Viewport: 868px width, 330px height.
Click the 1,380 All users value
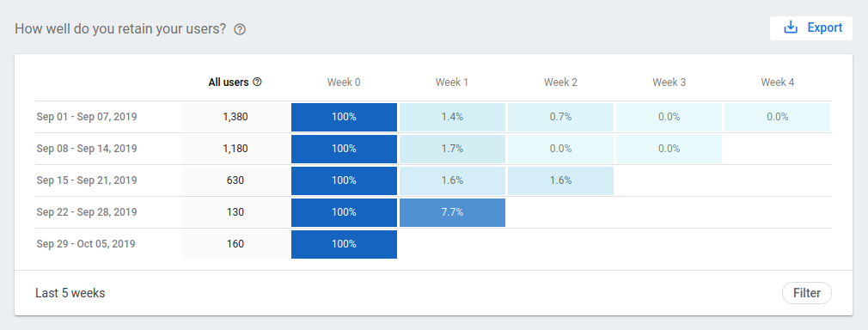[x=235, y=117]
